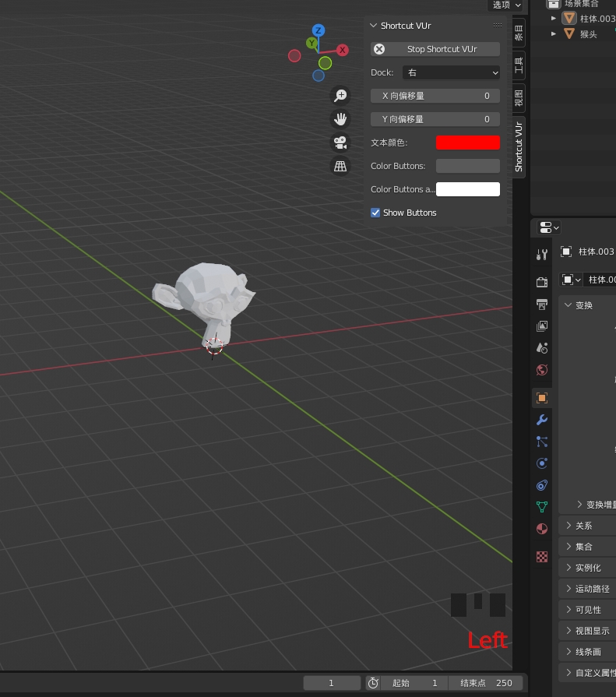Open the Object properties tab (orange square)
The width and height of the screenshot is (616, 697).
(542, 397)
